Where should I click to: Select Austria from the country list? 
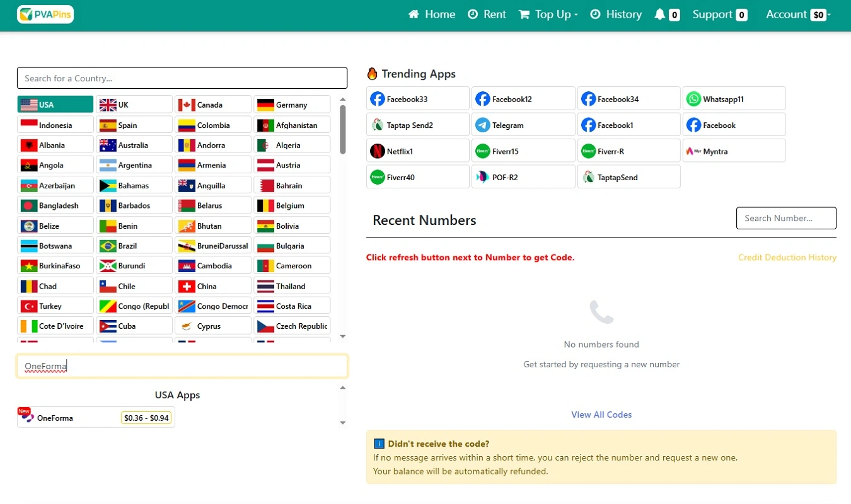tap(292, 165)
